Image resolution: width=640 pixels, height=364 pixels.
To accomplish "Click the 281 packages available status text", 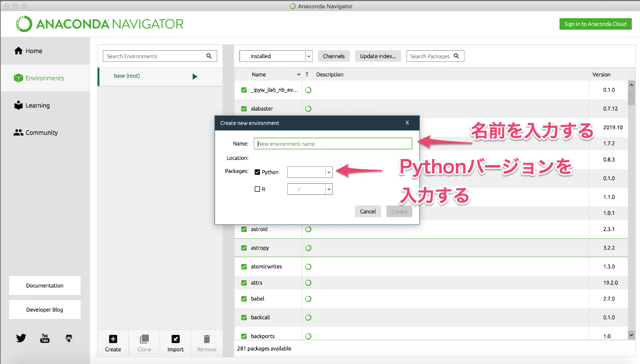I will 264,348.
